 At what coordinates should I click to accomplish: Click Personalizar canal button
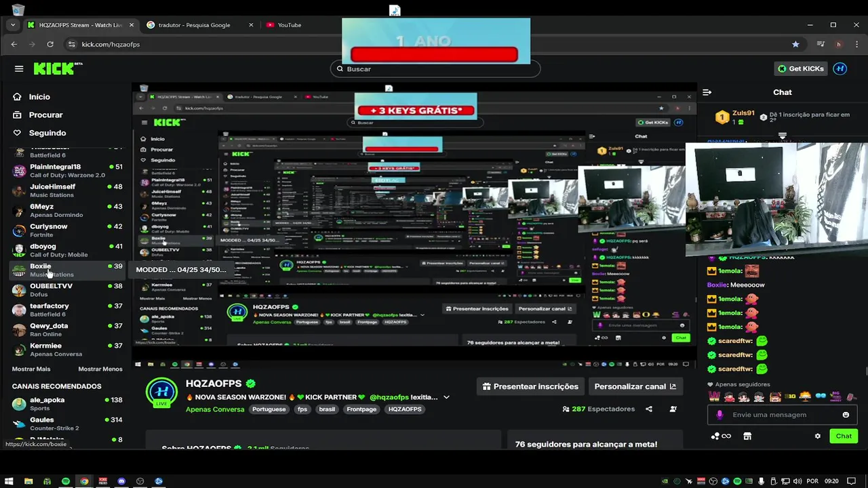click(x=635, y=386)
